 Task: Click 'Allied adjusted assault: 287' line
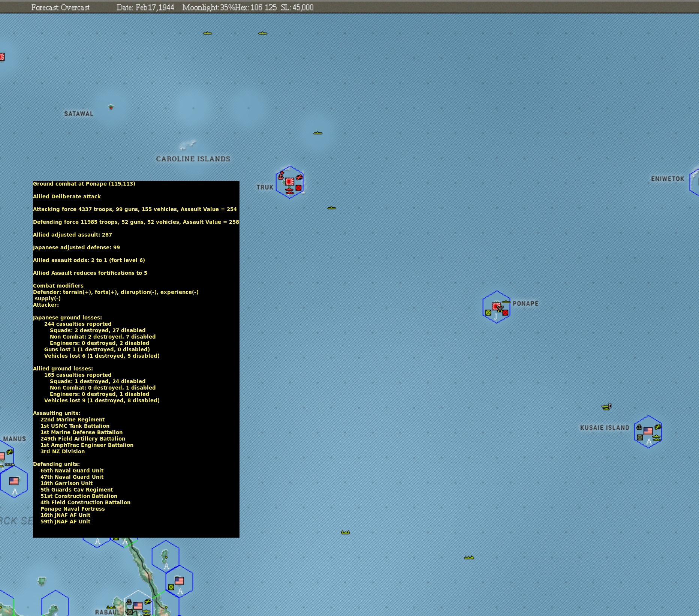coord(72,235)
